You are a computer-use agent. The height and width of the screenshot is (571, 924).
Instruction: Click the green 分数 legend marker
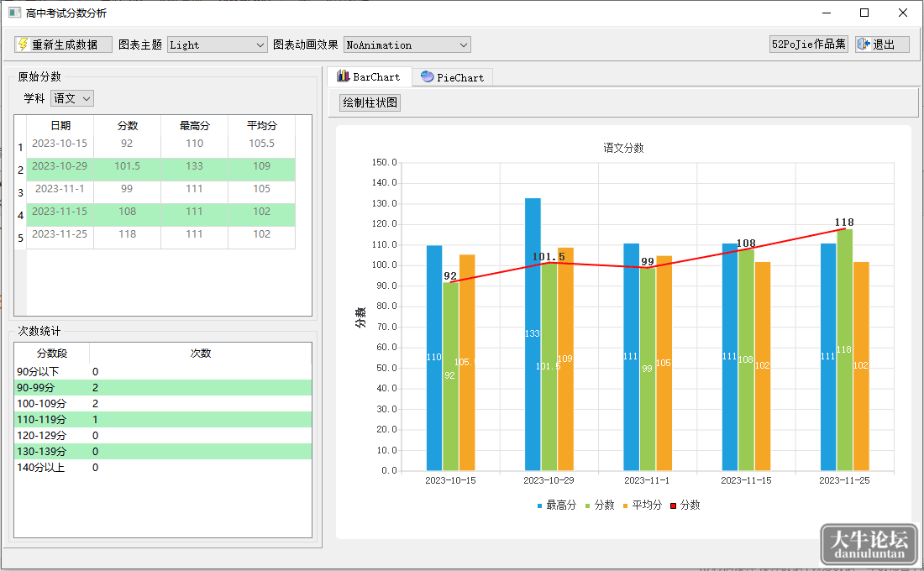(x=587, y=506)
